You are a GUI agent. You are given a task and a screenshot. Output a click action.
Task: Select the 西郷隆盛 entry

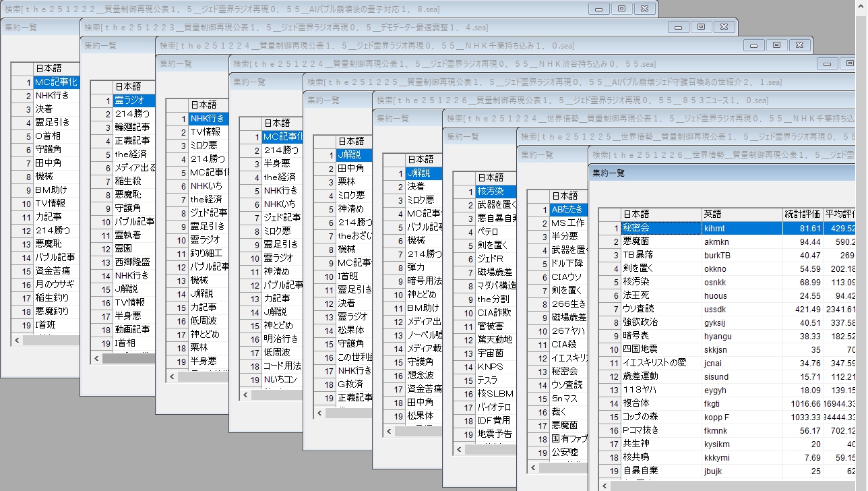coord(132,262)
